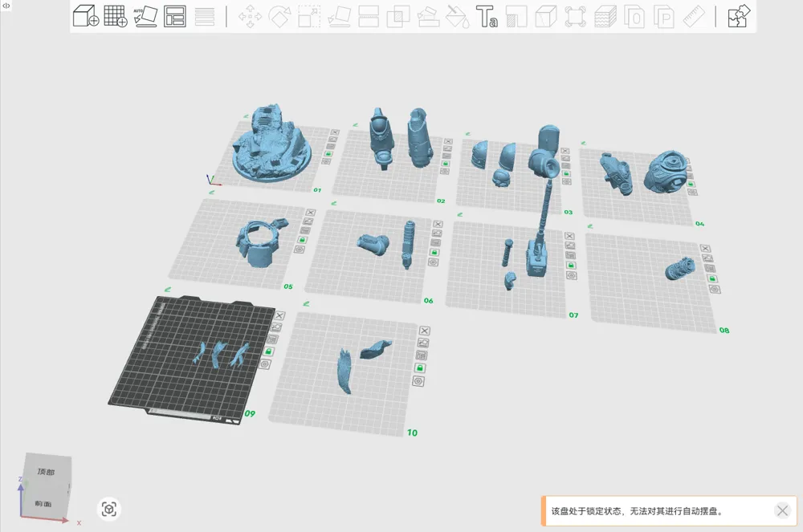Toggle lock on plate 09

pos(268,351)
